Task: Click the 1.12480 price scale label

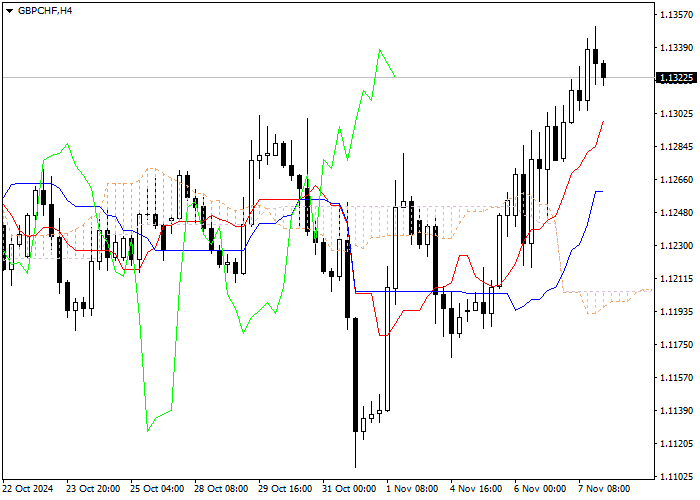Action: tap(676, 213)
